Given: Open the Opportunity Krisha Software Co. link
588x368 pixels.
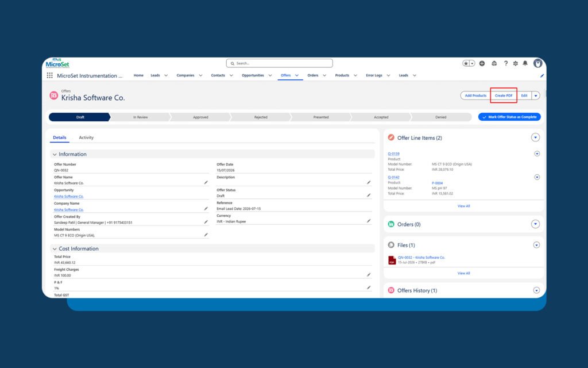Looking at the screenshot, I should point(69,197).
